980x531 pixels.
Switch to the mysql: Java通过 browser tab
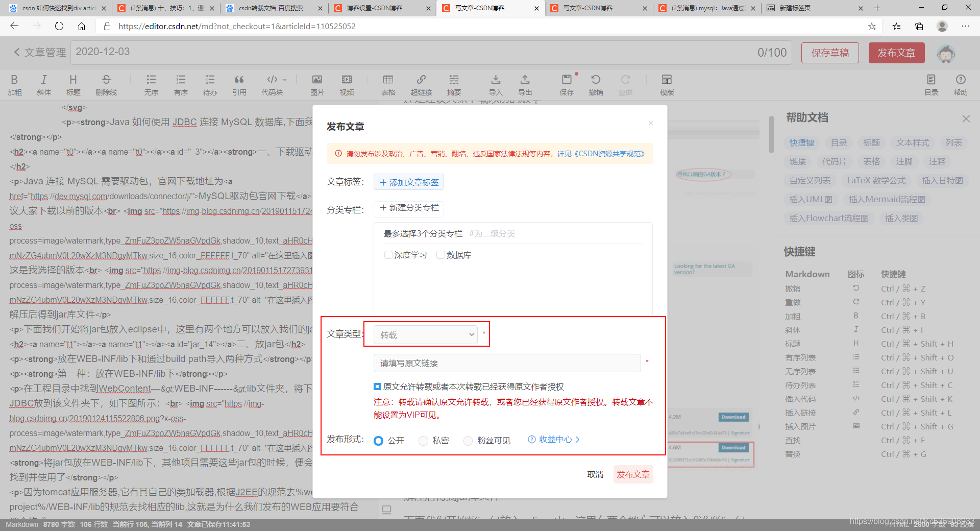(x=706, y=8)
